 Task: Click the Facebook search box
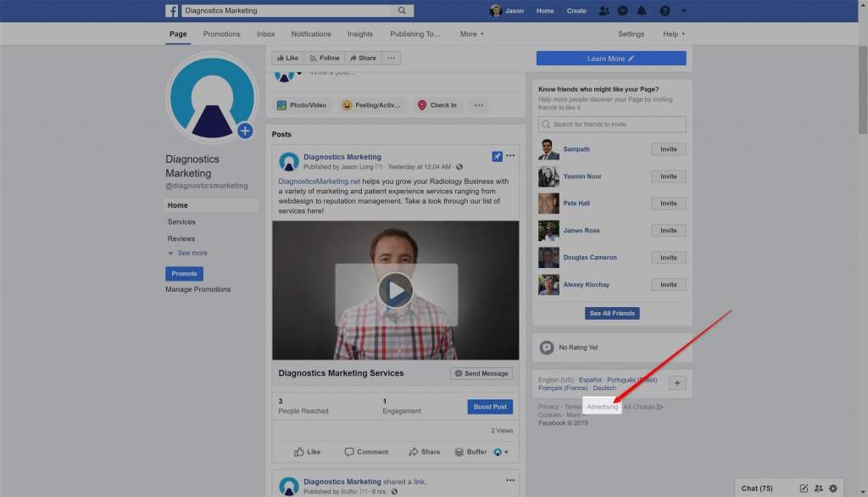click(x=287, y=10)
